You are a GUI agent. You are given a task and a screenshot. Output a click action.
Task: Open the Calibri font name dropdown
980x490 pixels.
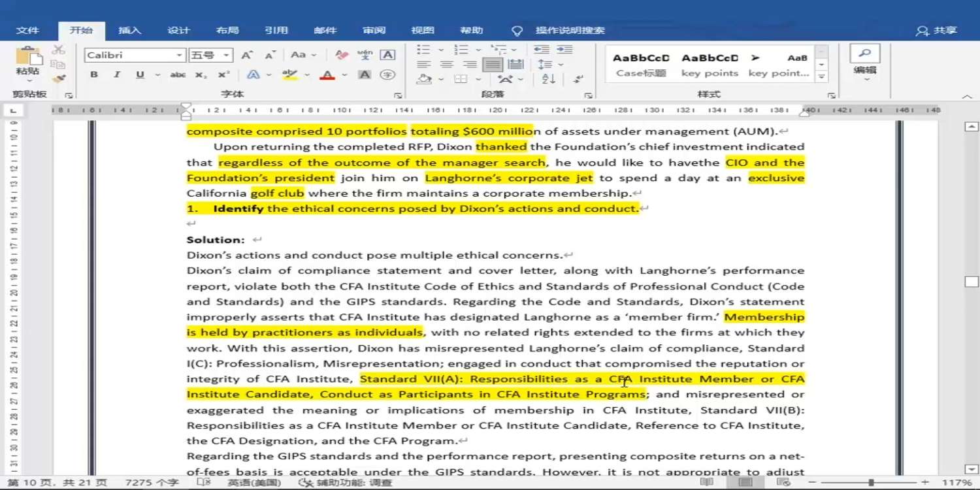[x=135, y=56]
